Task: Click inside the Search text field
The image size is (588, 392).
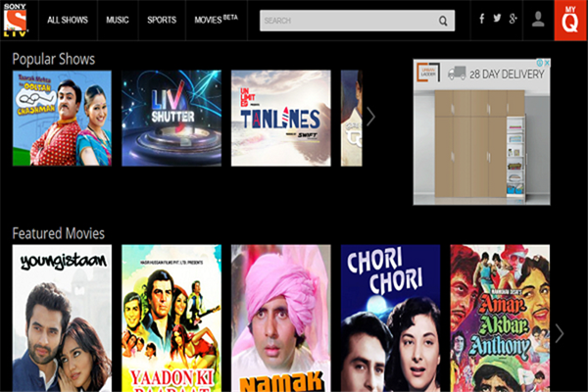Action: (x=348, y=20)
